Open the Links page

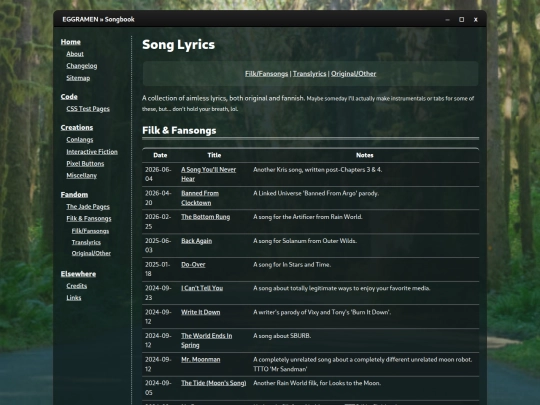point(74,298)
